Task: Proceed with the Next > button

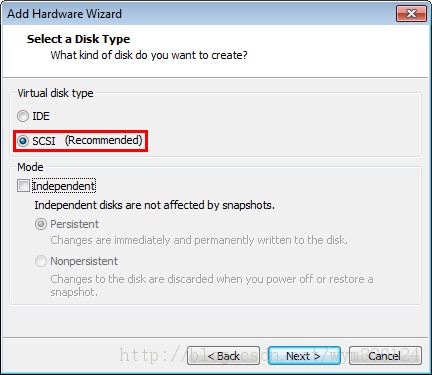Action: [304, 356]
